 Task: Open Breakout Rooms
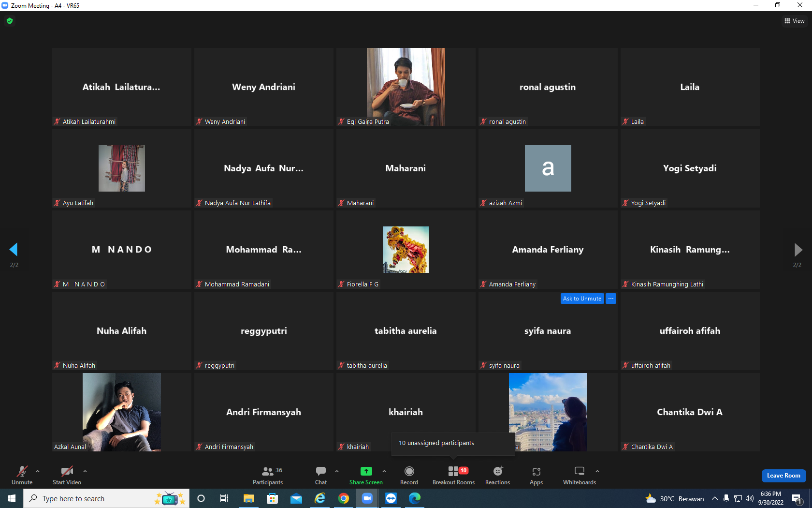pos(453,476)
